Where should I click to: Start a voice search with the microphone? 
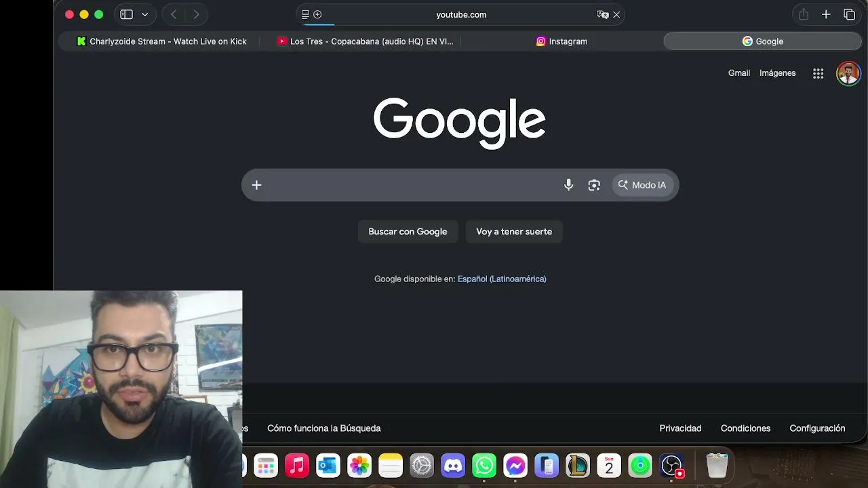point(568,185)
